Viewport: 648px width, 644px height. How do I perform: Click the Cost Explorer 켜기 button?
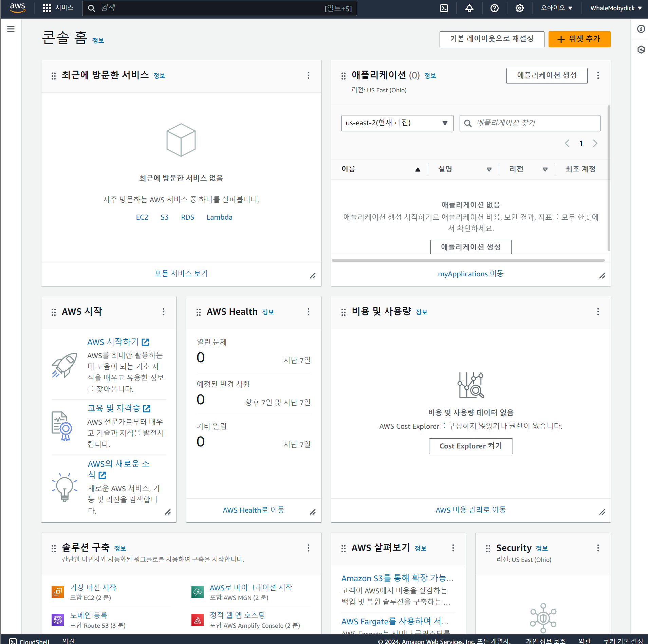pos(471,446)
